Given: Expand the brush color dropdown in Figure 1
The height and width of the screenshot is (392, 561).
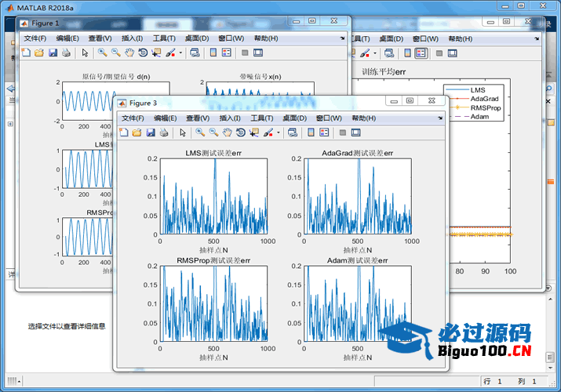Looking at the screenshot, I should pyautogui.click(x=180, y=53).
